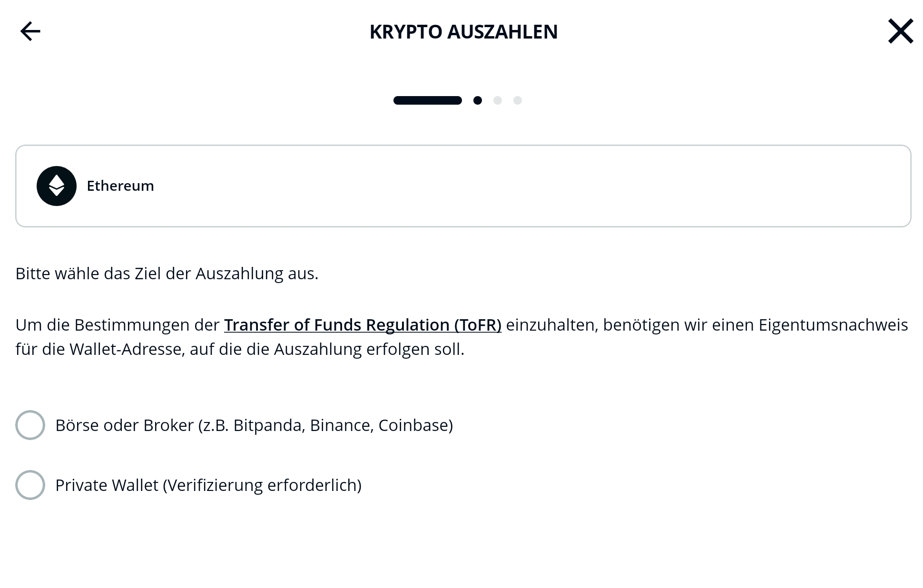Click the Ethereum label text
923x588 pixels.
(x=120, y=186)
